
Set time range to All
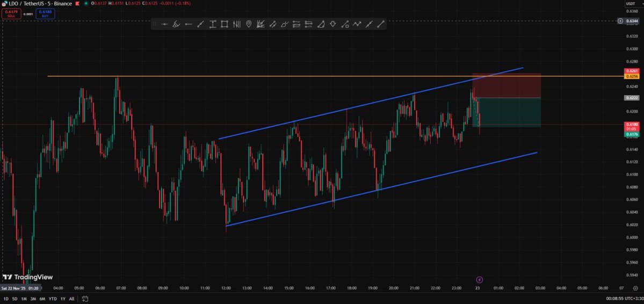71,299
